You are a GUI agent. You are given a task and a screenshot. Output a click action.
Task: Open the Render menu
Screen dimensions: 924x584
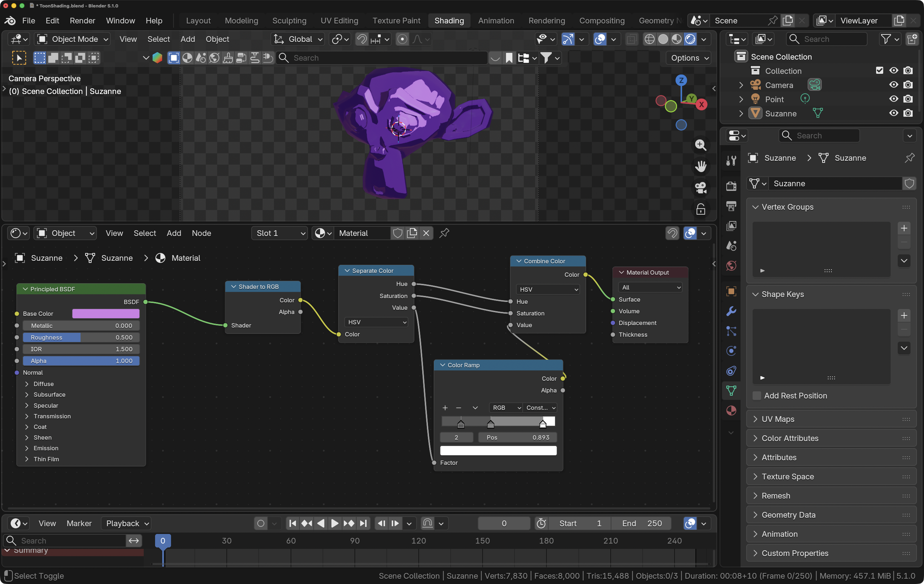82,21
